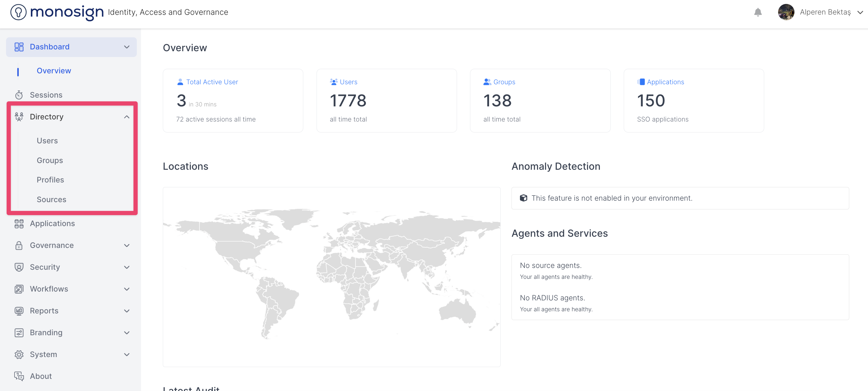Select Sources in Directory submenu
Image resolution: width=868 pixels, height=391 pixels.
[51, 199]
